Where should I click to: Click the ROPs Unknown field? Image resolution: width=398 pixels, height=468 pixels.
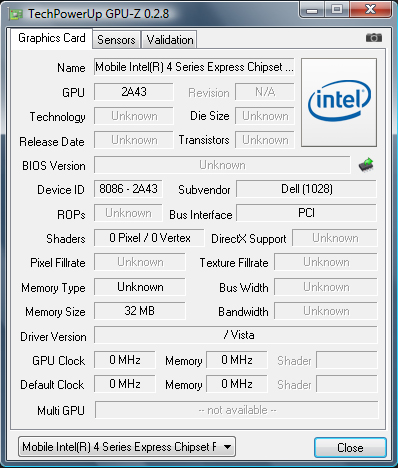click(x=128, y=213)
